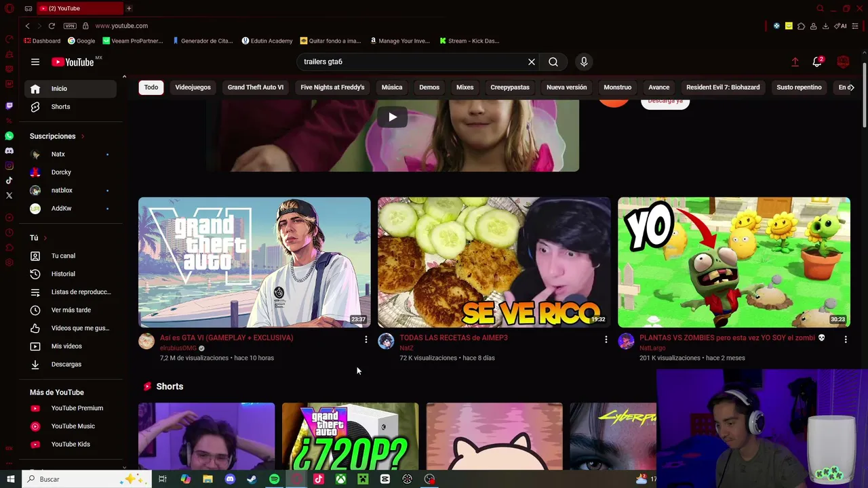The width and height of the screenshot is (868, 488).
Task: Open the YouTube account avatar menu
Action: pos(844,62)
